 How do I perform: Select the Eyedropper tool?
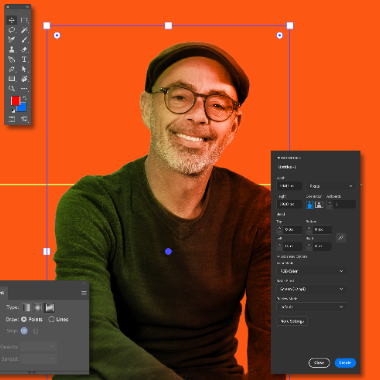pos(12,40)
